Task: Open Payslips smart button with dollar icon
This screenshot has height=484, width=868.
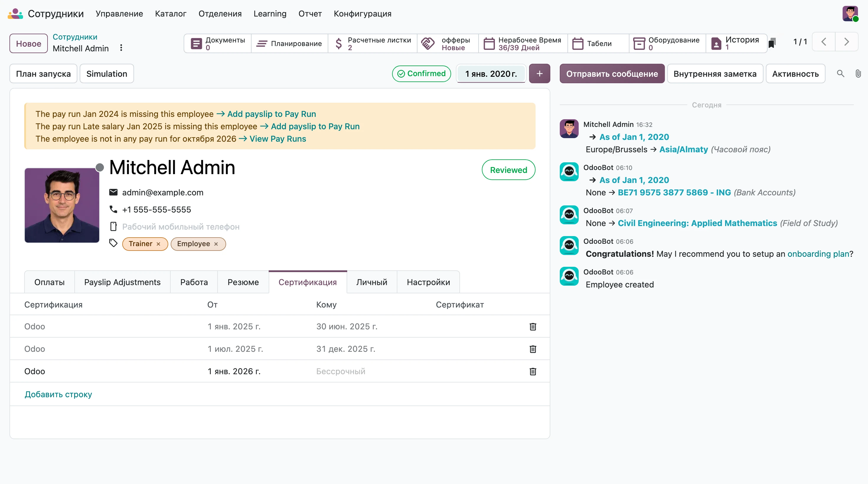Action: pyautogui.click(x=373, y=43)
